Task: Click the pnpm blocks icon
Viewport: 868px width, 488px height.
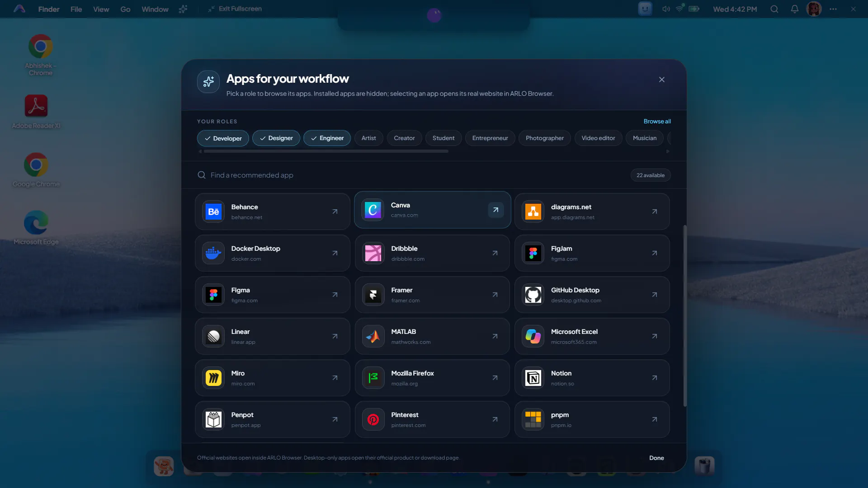Action: [x=533, y=419]
